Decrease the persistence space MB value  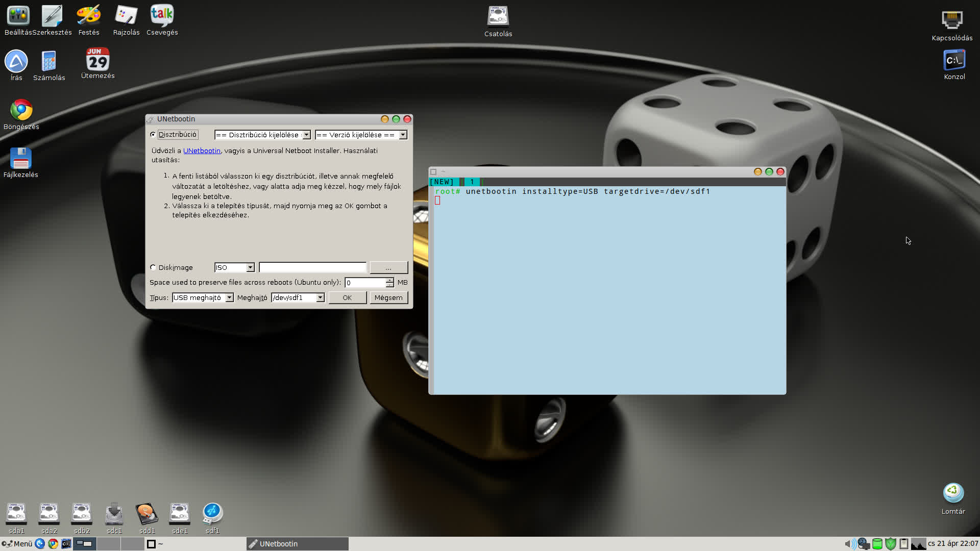click(x=390, y=285)
